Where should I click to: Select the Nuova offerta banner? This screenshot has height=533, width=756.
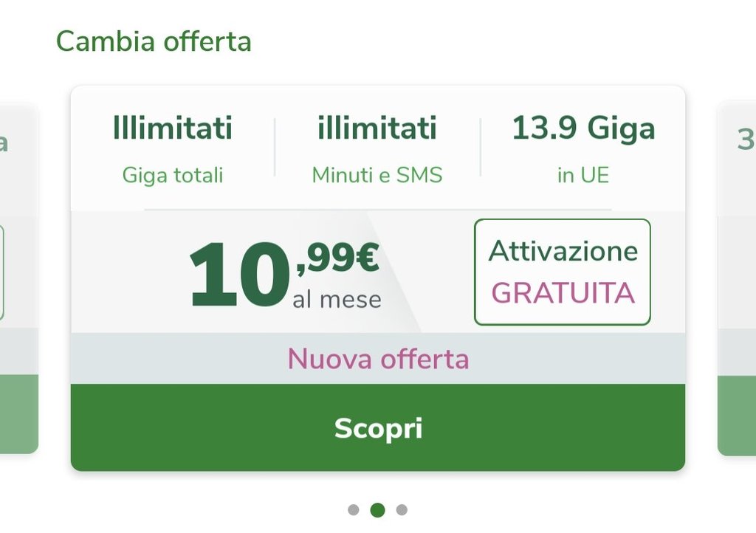click(x=377, y=359)
